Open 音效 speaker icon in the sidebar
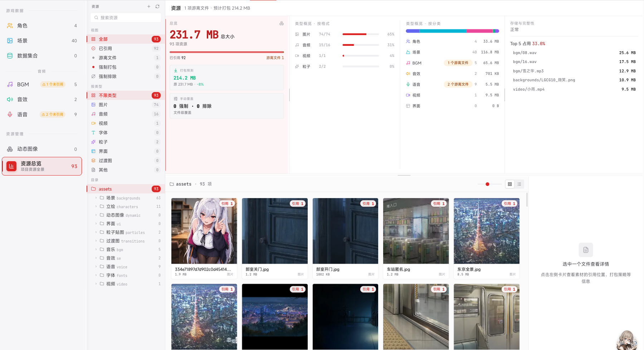 click(10, 100)
